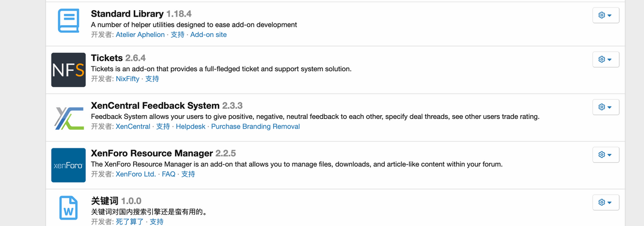Go to the Helpdesk link
The image size is (644, 226).
click(191, 126)
